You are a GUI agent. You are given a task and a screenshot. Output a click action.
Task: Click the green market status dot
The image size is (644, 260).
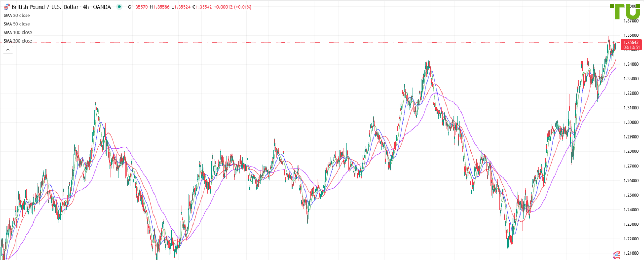coord(119,7)
